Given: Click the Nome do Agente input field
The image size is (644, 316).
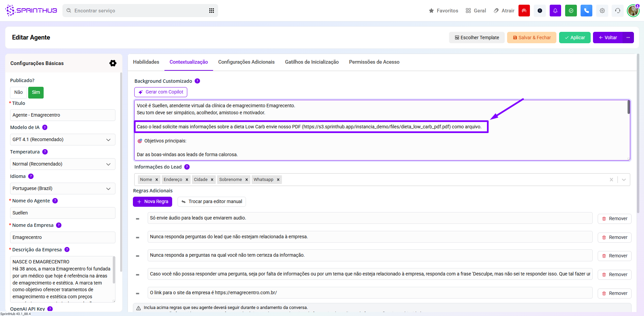Looking at the screenshot, I should [x=62, y=213].
